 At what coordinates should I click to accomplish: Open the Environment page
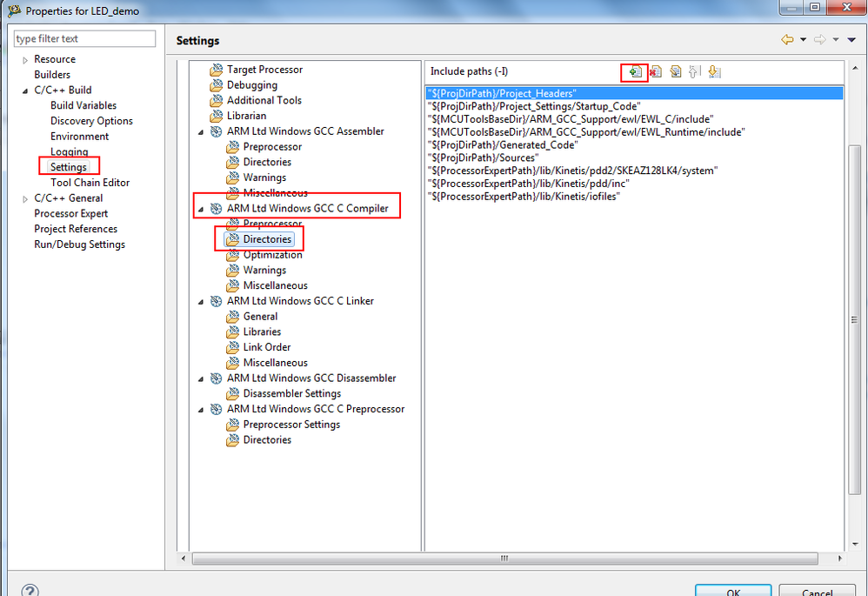(79, 137)
